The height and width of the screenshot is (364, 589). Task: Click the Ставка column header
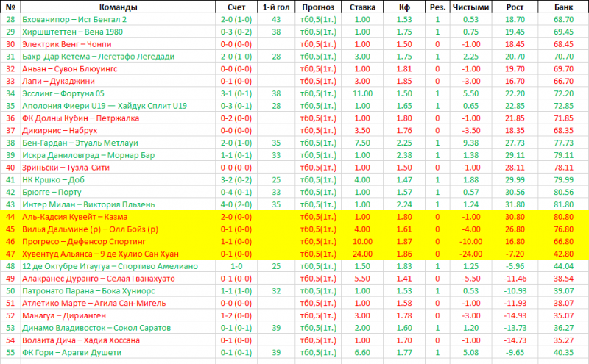pos(361,7)
